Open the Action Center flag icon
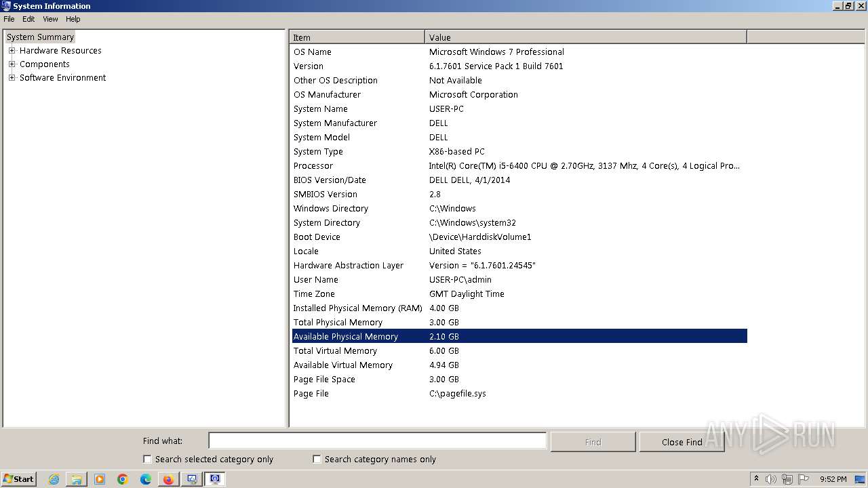This screenshot has height=488, width=868. click(x=804, y=479)
